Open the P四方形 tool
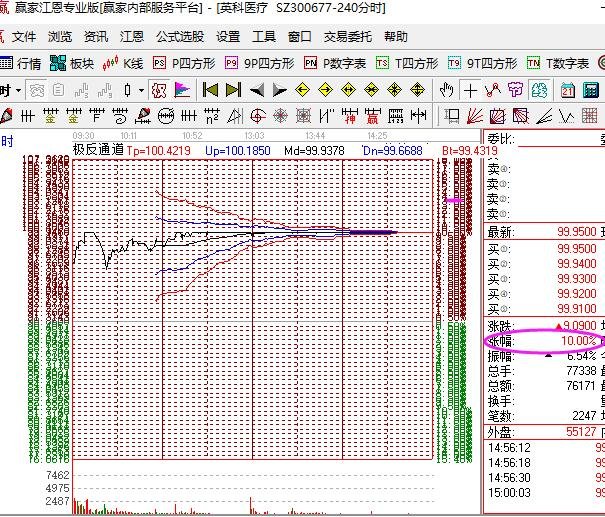605x517 pixels. tap(184, 63)
